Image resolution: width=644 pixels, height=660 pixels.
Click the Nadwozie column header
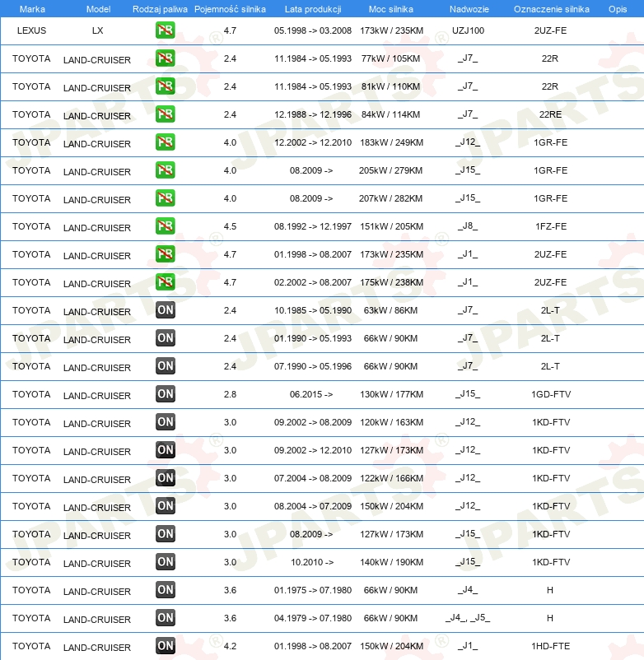click(x=469, y=9)
